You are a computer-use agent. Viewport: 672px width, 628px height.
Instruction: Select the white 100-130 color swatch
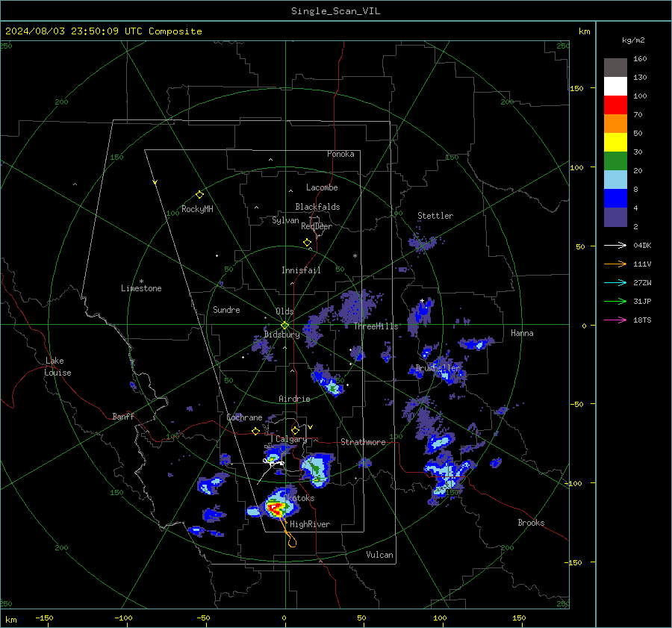[615, 87]
